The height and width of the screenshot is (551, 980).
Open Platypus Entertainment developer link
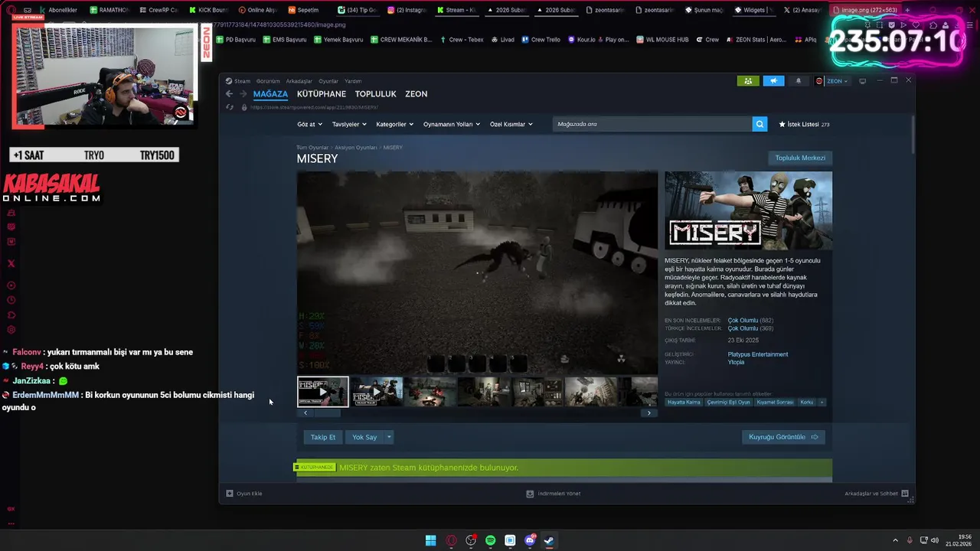click(758, 354)
